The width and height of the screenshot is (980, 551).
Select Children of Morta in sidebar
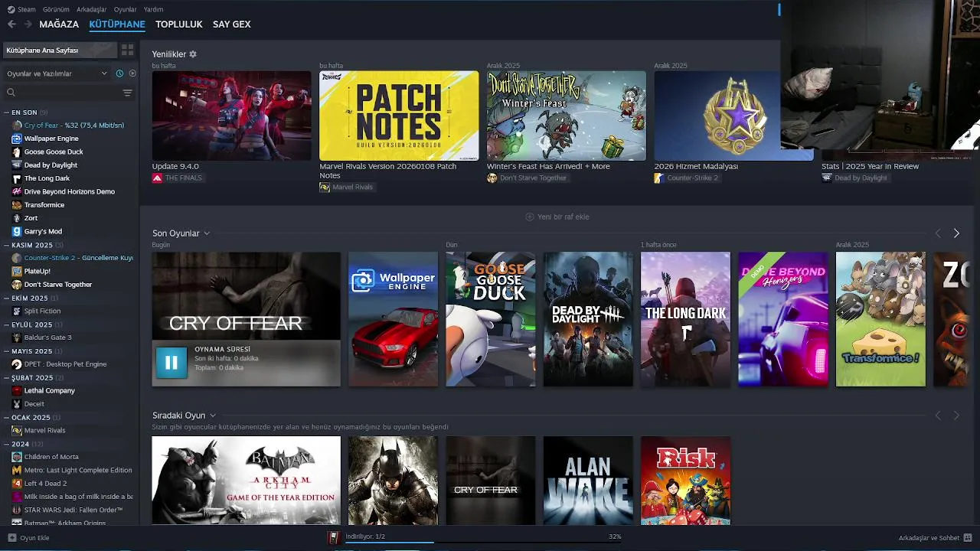51,457
